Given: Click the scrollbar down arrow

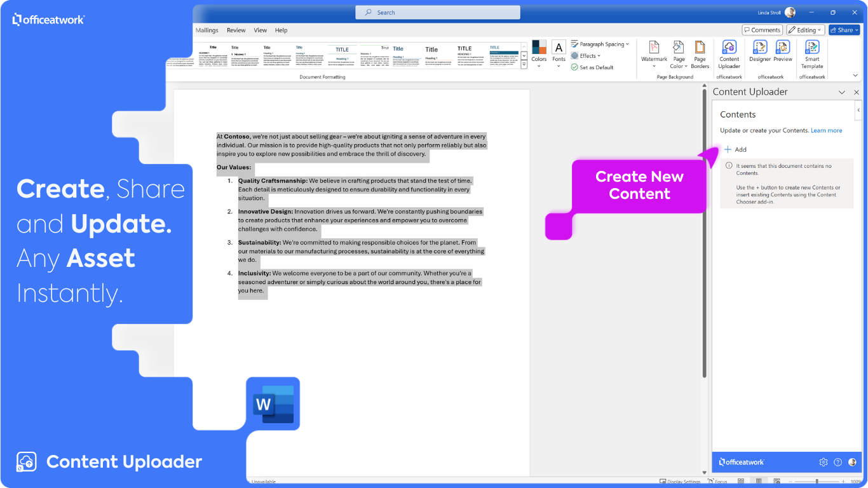Looking at the screenshot, I should coord(704,472).
